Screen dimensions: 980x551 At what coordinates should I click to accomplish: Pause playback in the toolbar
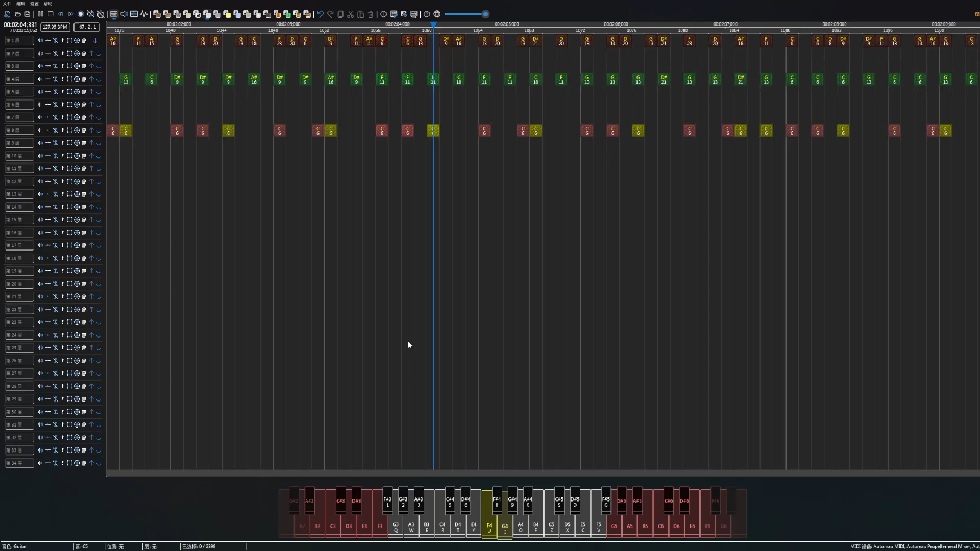coord(40,14)
